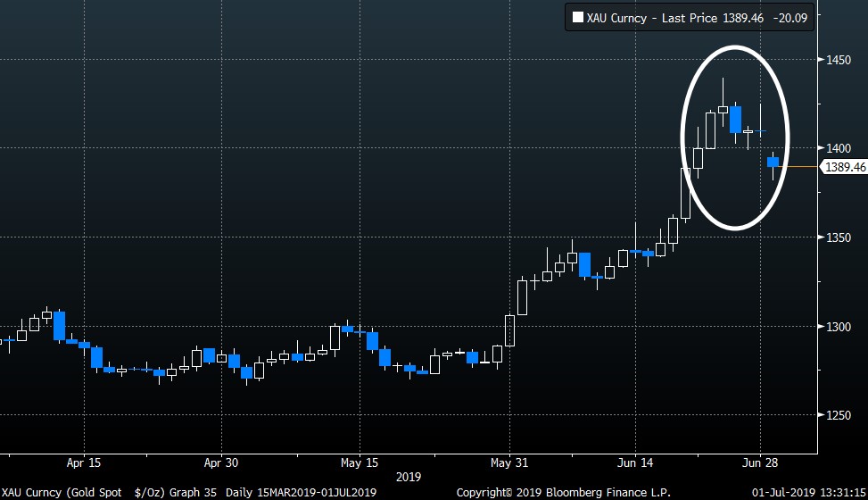Click the 01-Jul-2019 13:31:15 timestamp
The width and height of the screenshot is (868, 500).
coord(809,492)
